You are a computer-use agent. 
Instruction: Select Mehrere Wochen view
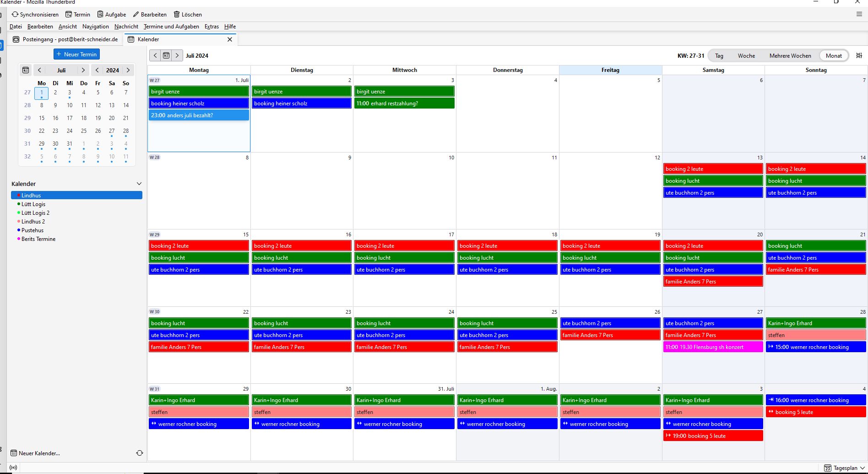790,56
